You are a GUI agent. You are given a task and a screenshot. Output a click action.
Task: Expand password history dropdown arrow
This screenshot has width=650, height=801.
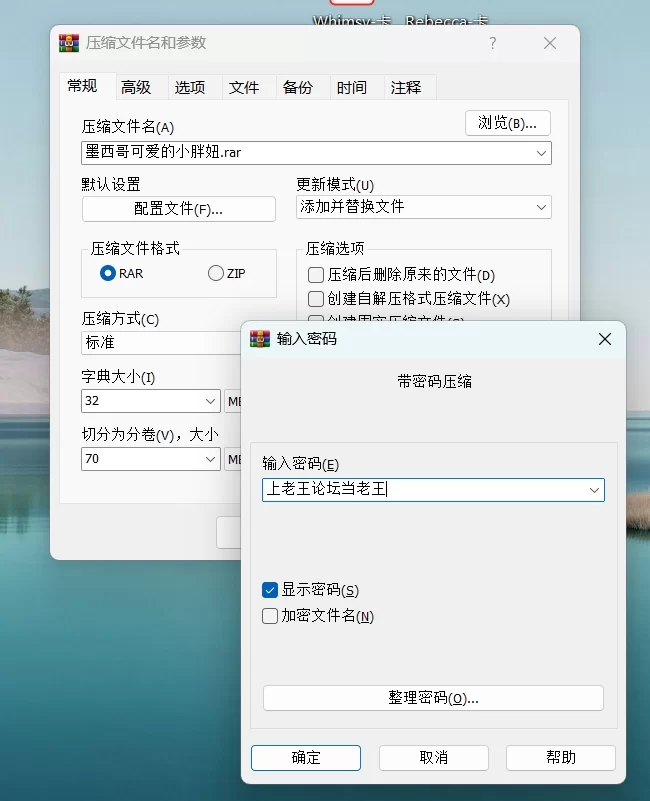(594, 490)
